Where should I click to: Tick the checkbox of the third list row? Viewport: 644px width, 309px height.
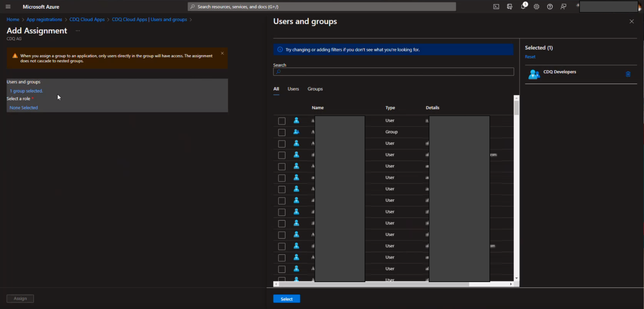282,144
